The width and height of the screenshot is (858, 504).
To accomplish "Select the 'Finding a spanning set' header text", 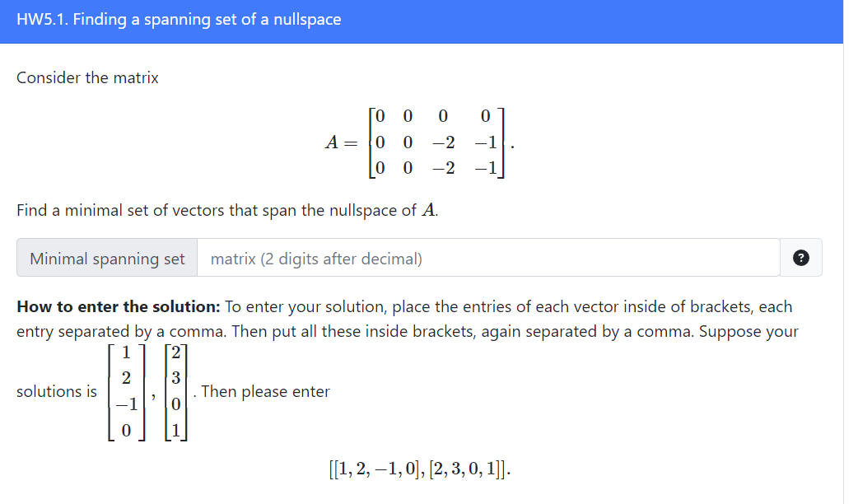I will pos(178,19).
